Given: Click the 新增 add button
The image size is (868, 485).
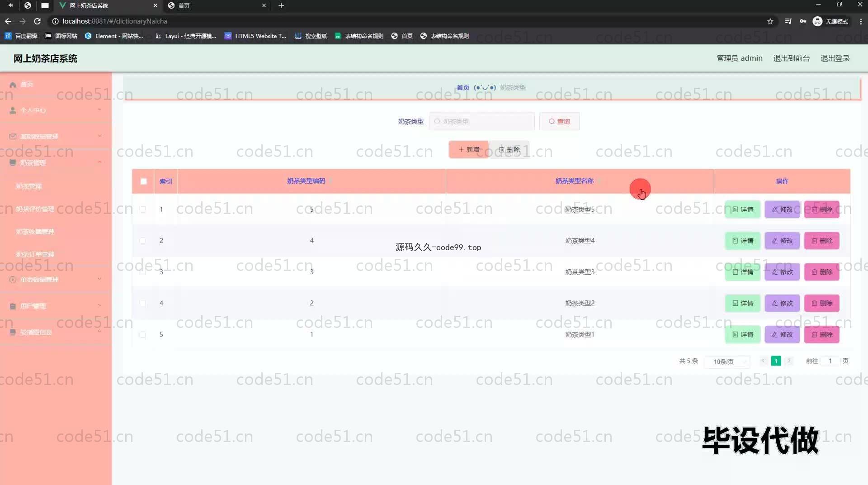Looking at the screenshot, I should click(x=469, y=149).
